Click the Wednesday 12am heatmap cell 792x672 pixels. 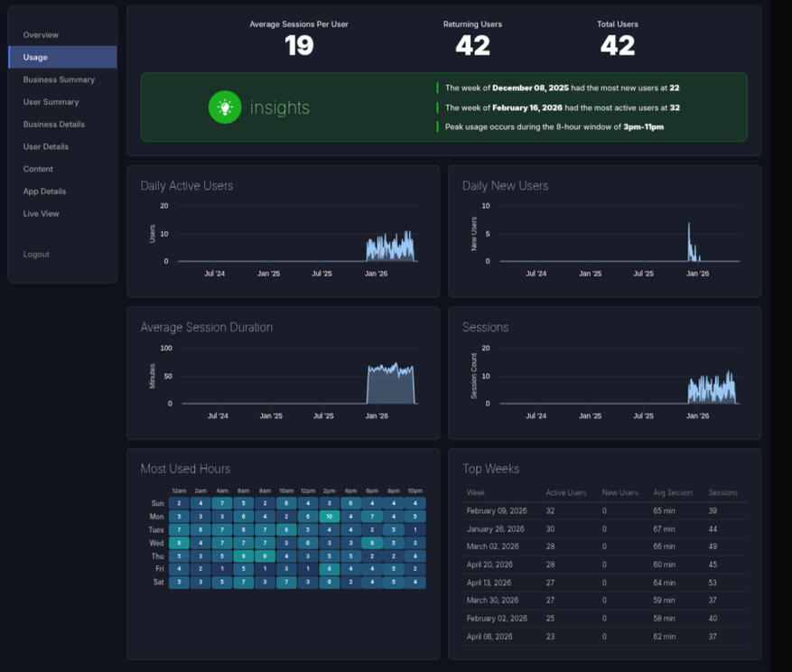pyautogui.click(x=179, y=543)
